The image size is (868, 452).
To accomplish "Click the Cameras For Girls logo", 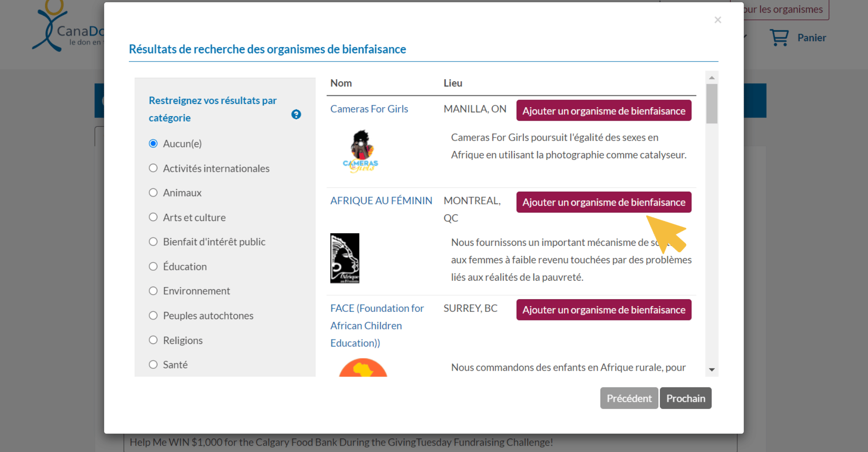I will click(360, 151).
